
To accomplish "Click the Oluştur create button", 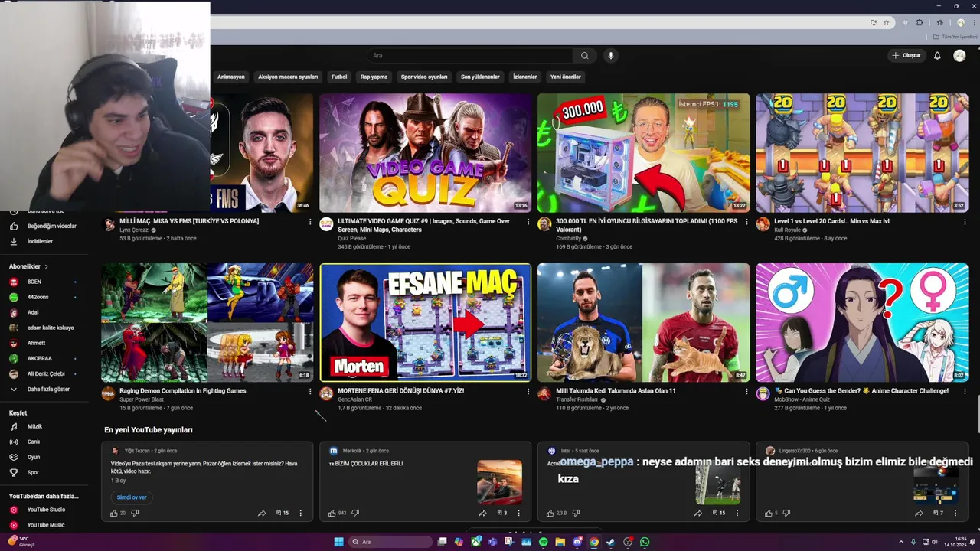I will [906, 56].
